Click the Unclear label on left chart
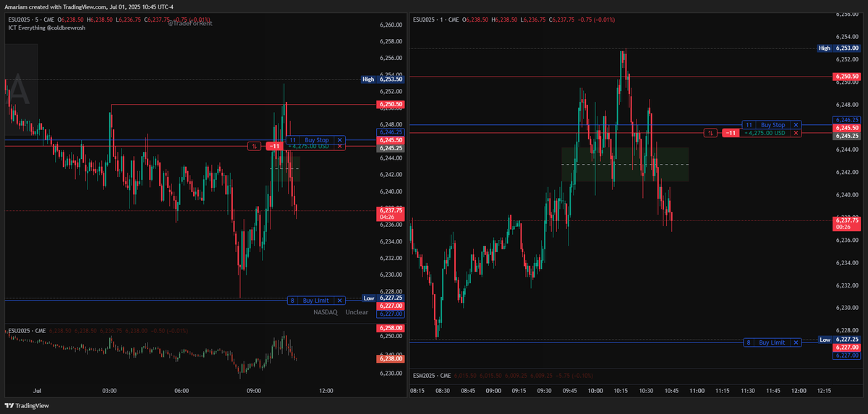This screenshot has height=414, width=868. click(357, 312)
